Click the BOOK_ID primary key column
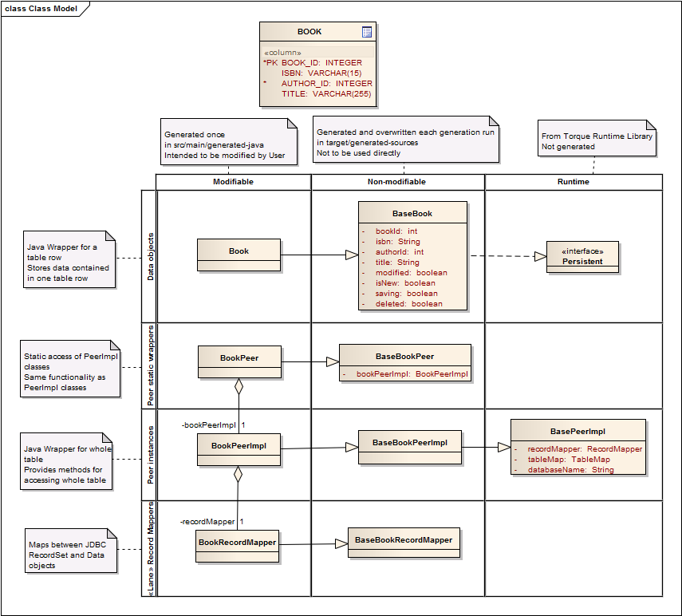Viewport: 682px width, 616px height. point(321,62)
